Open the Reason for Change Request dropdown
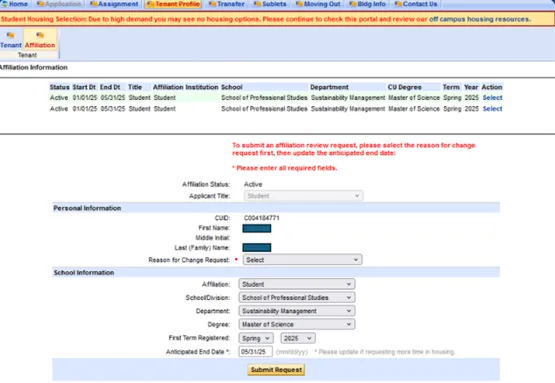555x383 pixels. coord(302,260)
